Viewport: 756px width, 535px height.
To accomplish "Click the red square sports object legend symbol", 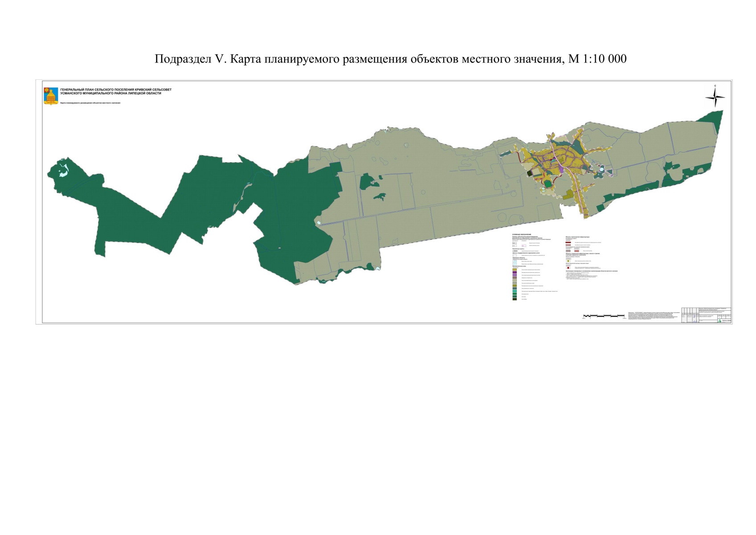I will coord(568,267).
